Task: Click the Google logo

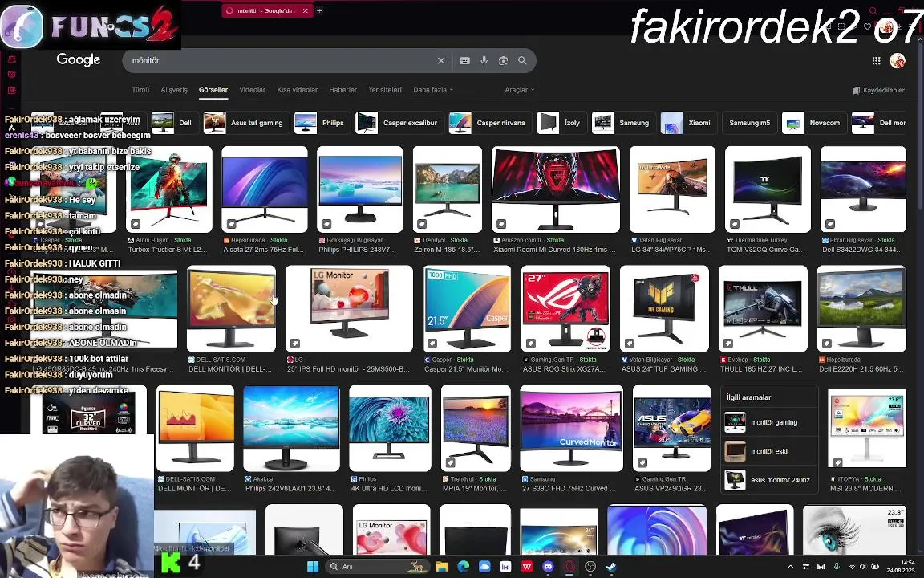Action: click(79, 59)
